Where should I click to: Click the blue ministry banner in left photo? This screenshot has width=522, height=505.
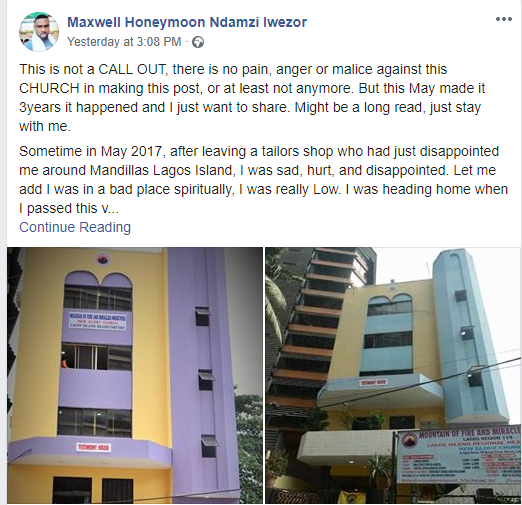click(98, 321)
